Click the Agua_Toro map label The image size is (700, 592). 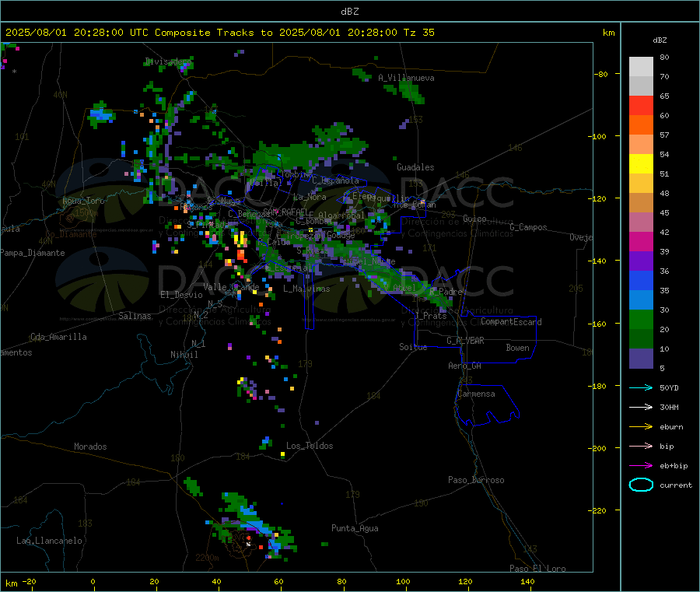point(83,201)
